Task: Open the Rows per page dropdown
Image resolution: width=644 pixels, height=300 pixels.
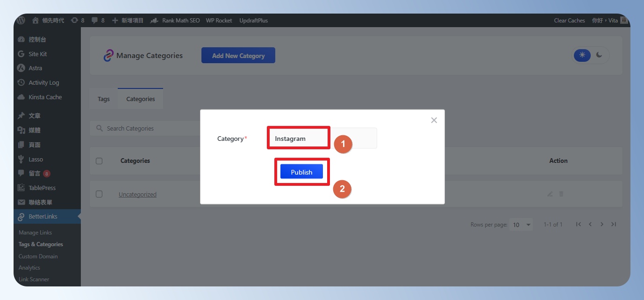Action: pos(521,225)
